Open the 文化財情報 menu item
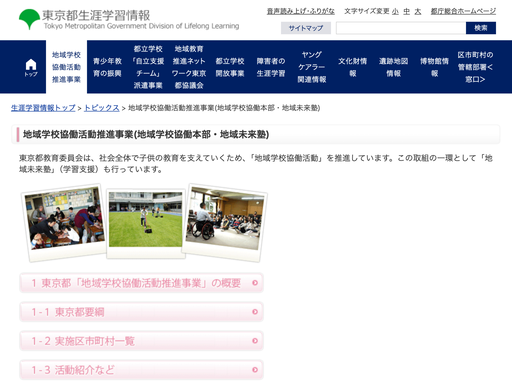The height and width of the screenshot is (384, 512). pos(353,67)
